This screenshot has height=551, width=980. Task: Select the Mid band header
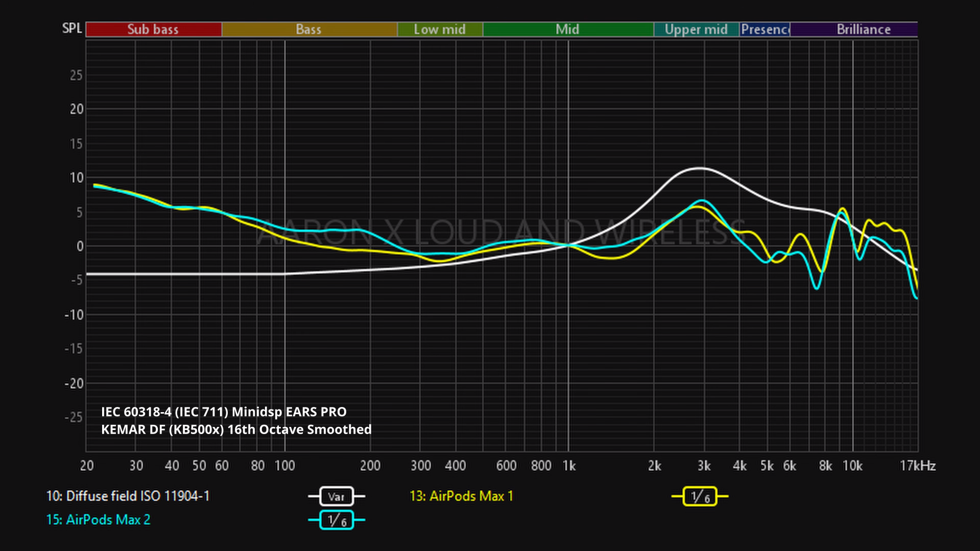(x=568, y=29)
